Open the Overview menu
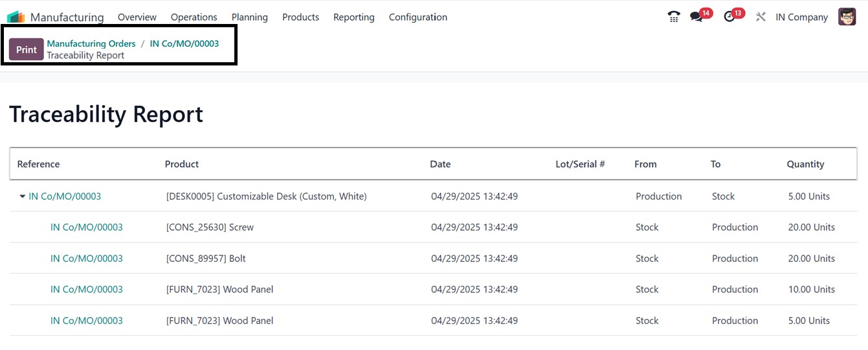Viewport: 868px width, 350px height. pos(137,17)
